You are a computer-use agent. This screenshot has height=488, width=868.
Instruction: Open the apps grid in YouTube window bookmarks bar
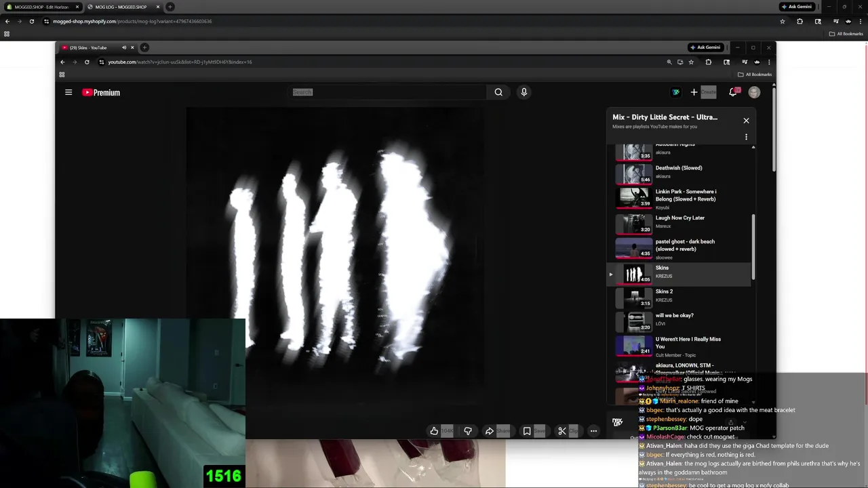click(x=62, y=75)
